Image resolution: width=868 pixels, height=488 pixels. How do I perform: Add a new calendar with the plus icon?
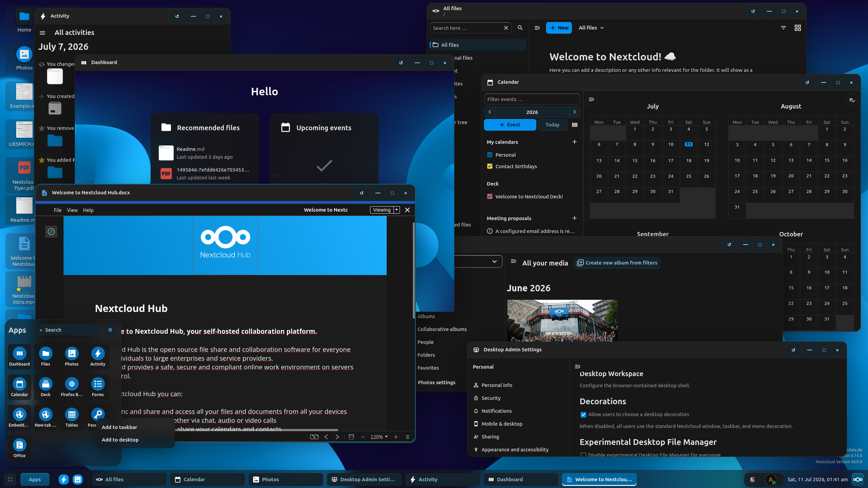[574, 142]
